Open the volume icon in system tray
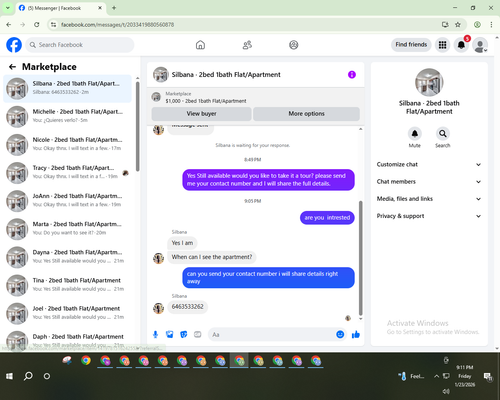500x400 pixels. [x=446, y=391]
